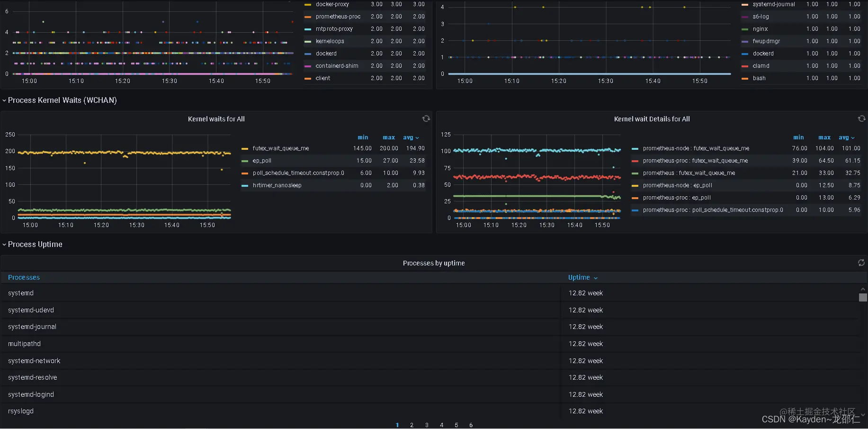Click blue swatch for prometheus-proc : poll_schedule_timeout.constprop.0
This screenshot has width=868, height=429.
click(635, 210)
